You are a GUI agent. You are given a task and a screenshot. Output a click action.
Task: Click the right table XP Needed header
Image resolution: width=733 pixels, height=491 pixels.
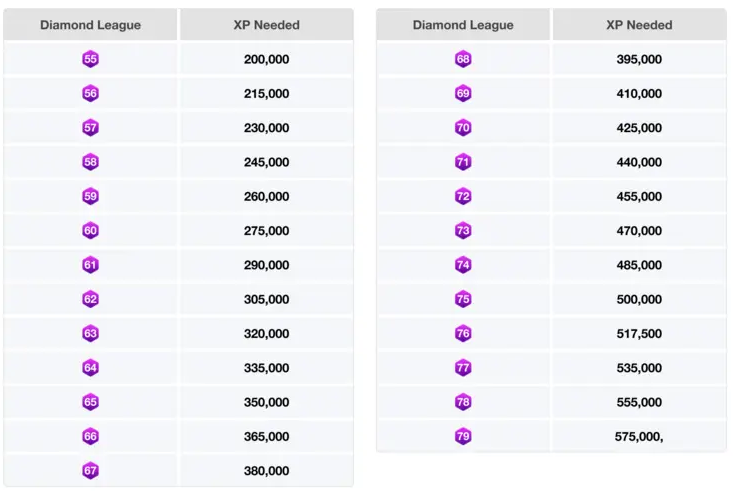tap(639, 25)
